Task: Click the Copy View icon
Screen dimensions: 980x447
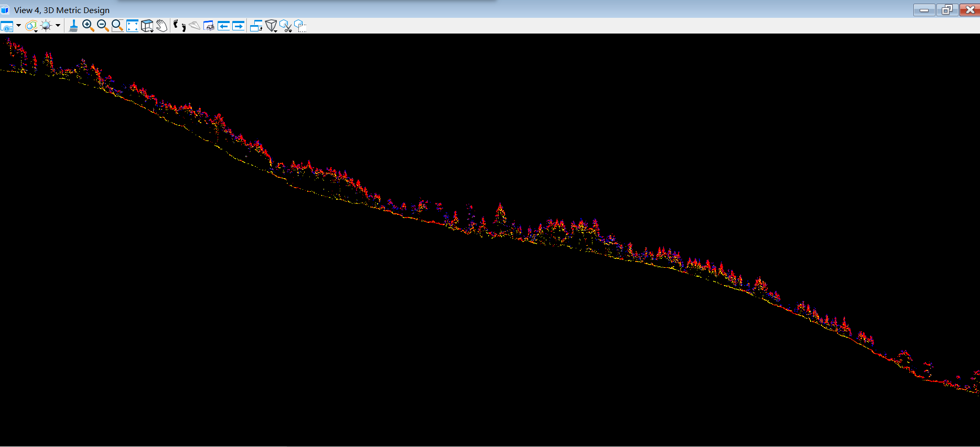Action: coord(256,26)
